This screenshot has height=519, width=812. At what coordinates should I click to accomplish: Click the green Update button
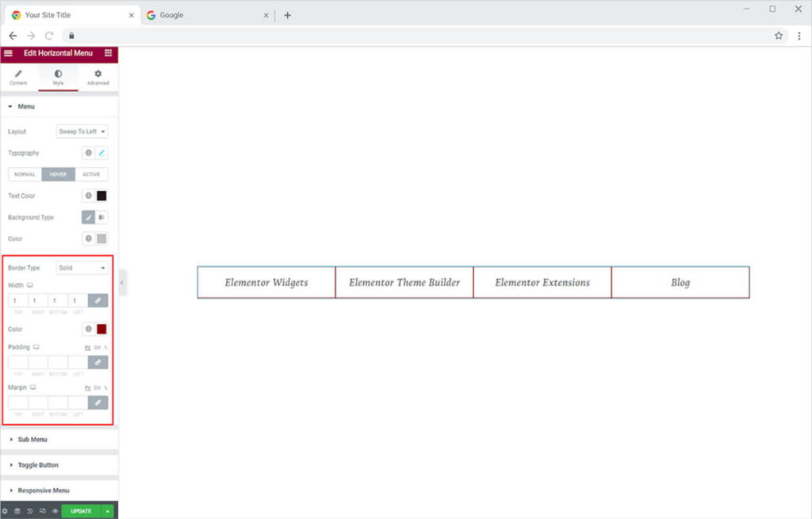pos(81,511)
